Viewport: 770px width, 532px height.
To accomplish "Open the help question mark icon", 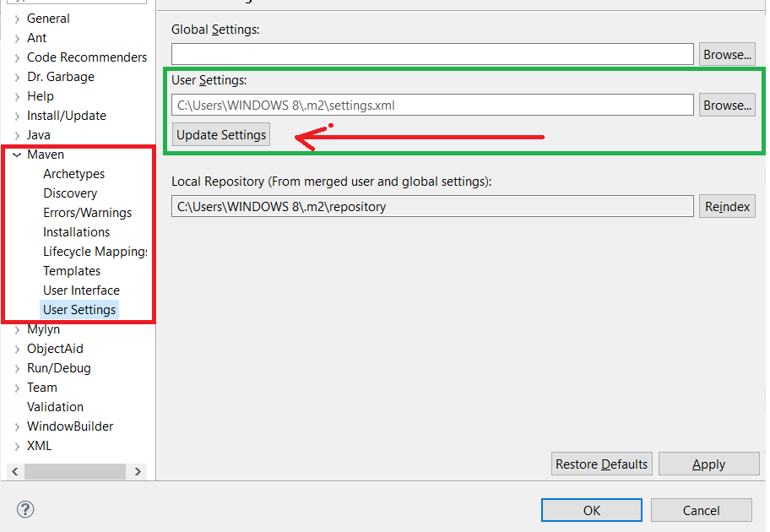I will (x=24, y=509).
